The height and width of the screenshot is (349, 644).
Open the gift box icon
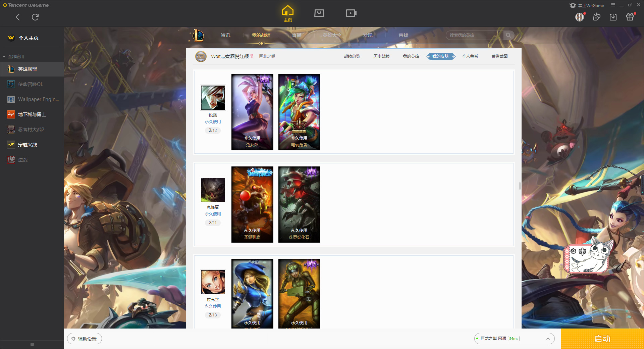(x=630, y=17)
